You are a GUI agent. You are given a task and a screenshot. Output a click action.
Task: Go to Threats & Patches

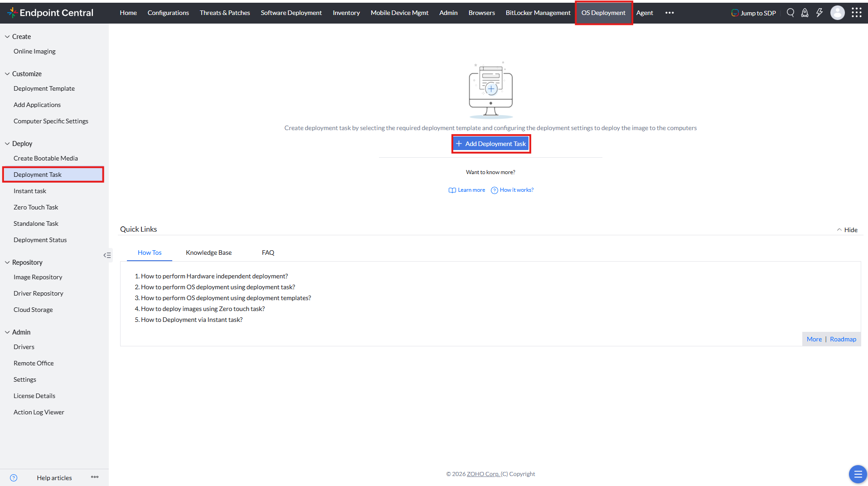pos(225,13)
